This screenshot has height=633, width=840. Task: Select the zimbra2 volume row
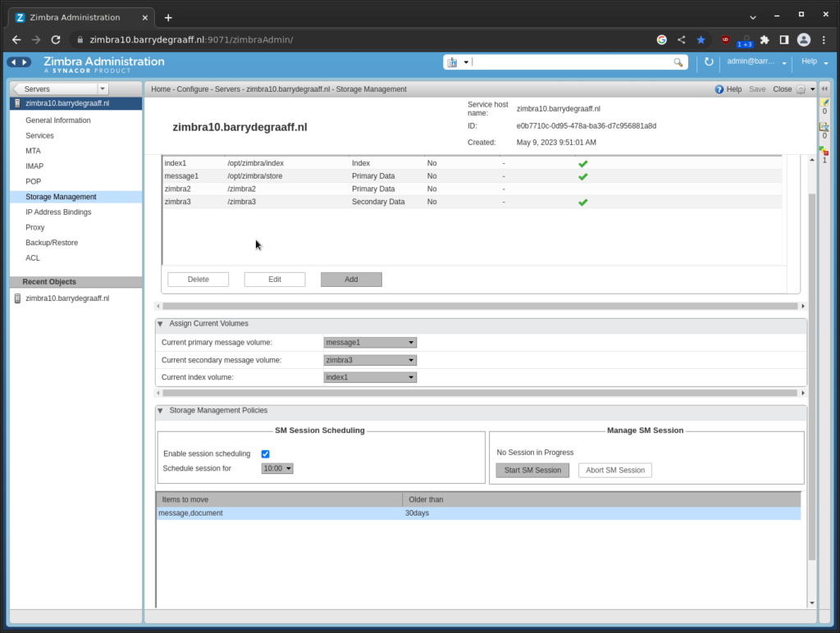pos(472,189)
